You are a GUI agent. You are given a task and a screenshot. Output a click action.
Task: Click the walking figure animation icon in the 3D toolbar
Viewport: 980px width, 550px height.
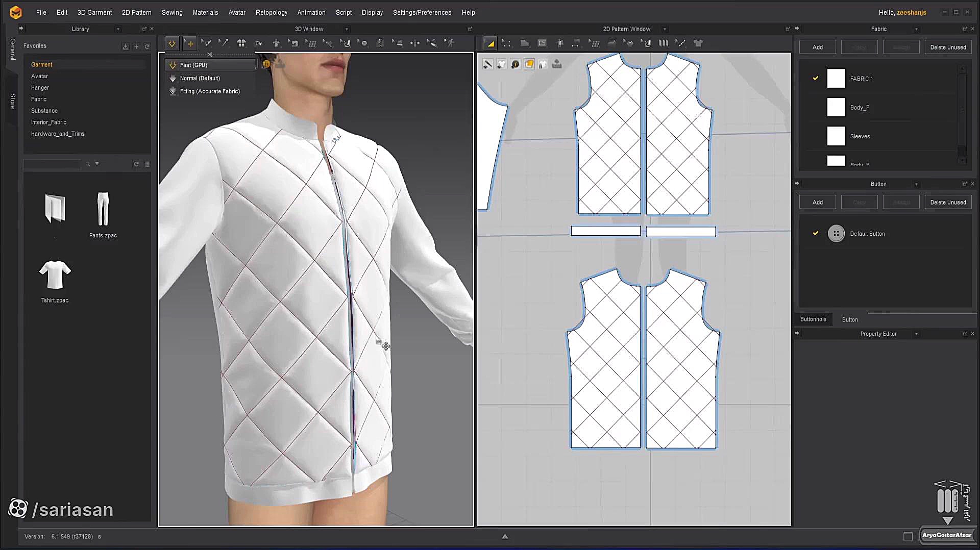[x=449, y=43]
